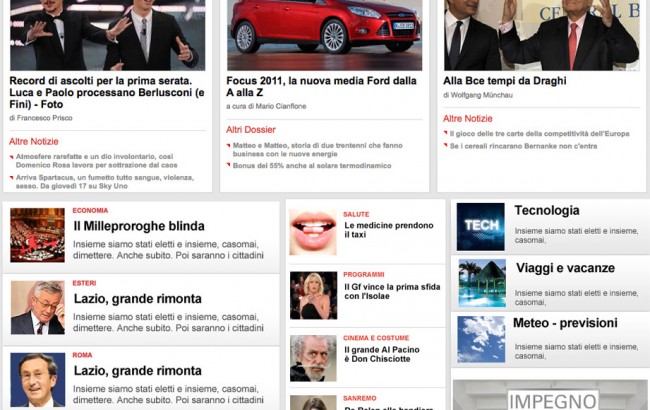Read Alla Bce tempi da Draghi article
The height and width of the screenshot is (410, 650).
point(504,81)
